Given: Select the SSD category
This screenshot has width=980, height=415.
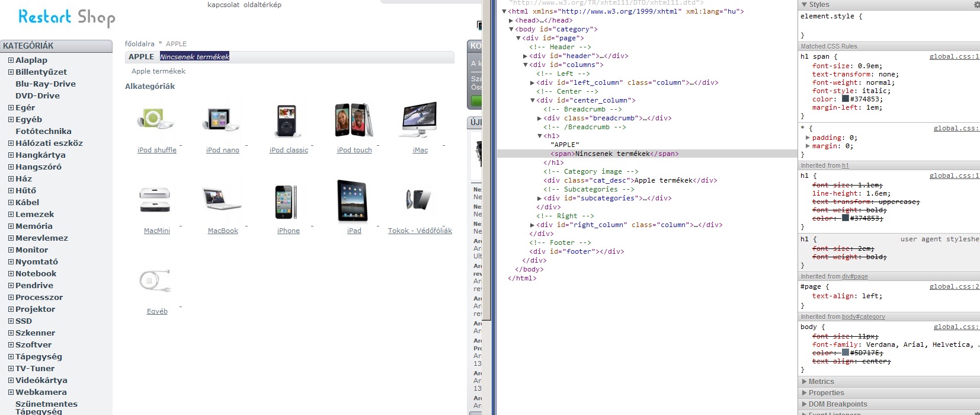Looking at the screenshot, I should (24, 321).
